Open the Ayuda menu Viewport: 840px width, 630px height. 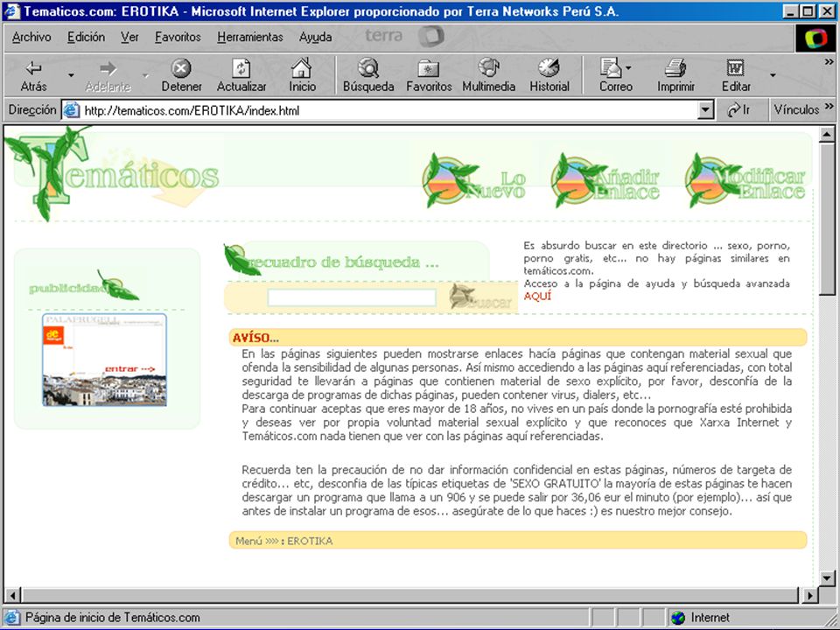pyautogui.click(x=316, y=37)
